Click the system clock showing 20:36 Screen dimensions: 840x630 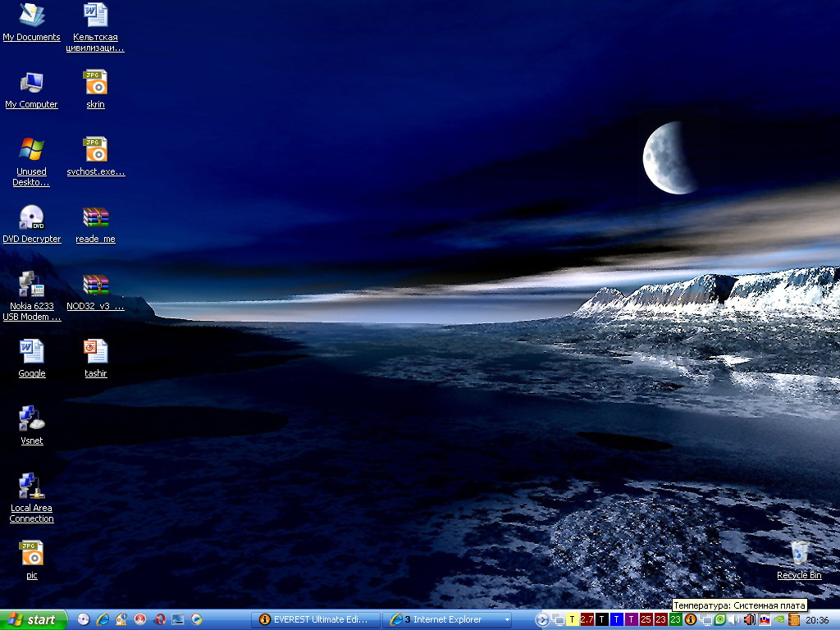pos(818,619)
